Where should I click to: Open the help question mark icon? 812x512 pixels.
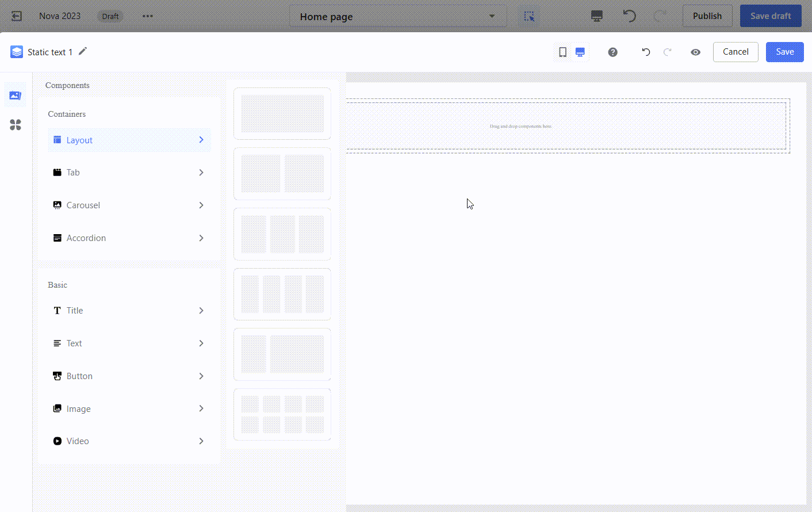612,52
